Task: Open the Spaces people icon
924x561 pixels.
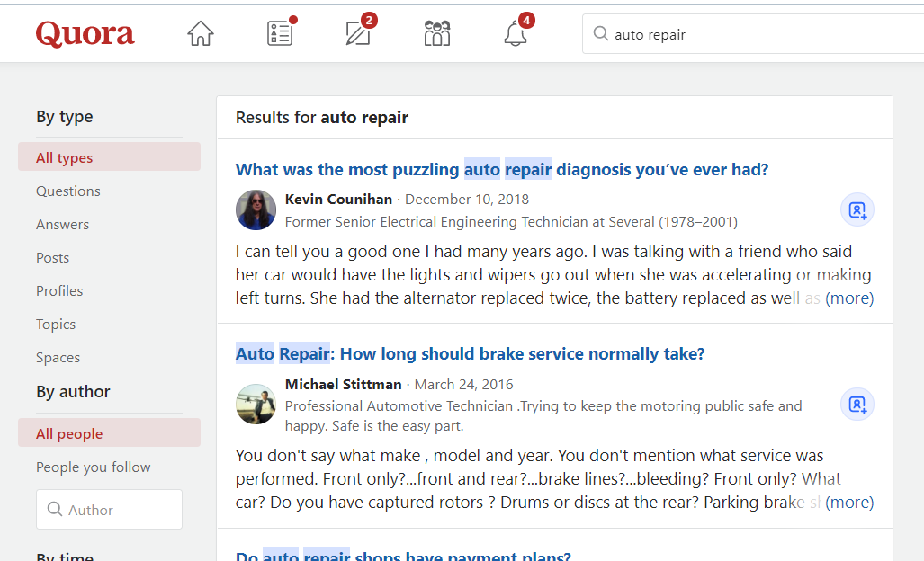Action: tap(437, 34)
